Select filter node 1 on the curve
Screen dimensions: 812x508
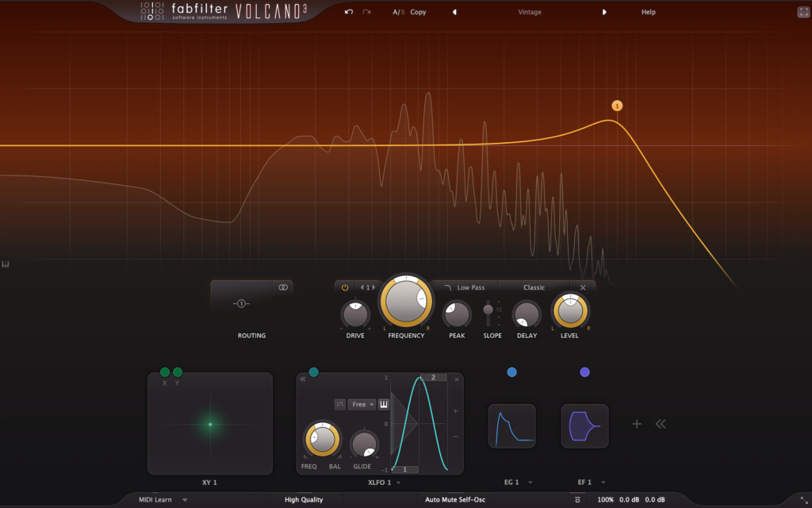coord(617,106)
